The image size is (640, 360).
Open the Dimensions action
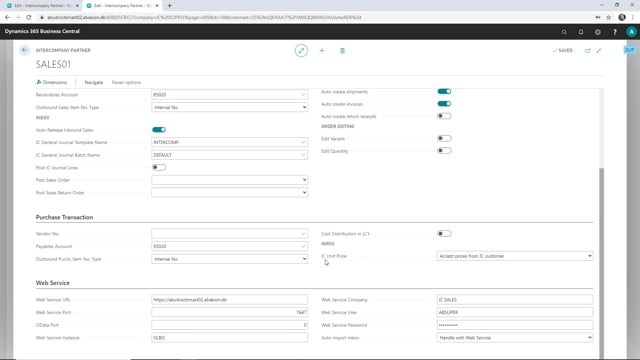[52, 82]
